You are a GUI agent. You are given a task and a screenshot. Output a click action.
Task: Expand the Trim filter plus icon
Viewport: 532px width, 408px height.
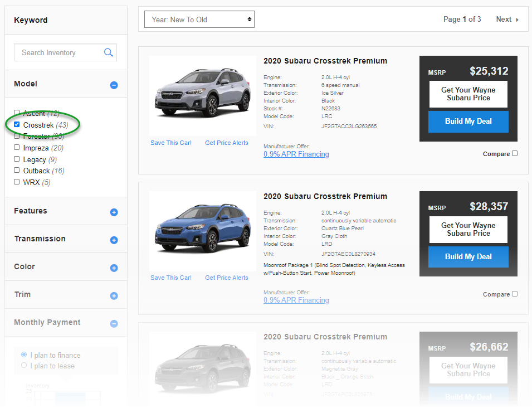tap(114, 296)
